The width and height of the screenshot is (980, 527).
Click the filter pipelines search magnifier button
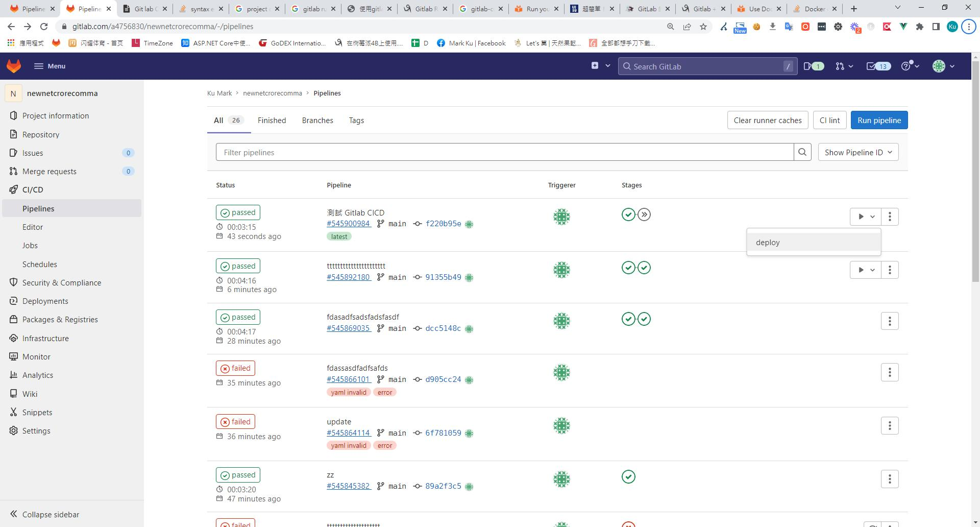click(802, 152)
